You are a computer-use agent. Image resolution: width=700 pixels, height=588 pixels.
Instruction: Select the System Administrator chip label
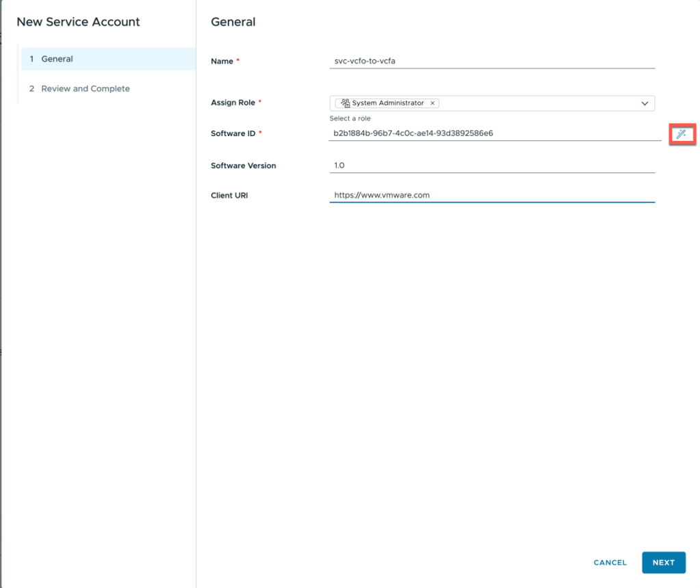[x=387, y=103]
